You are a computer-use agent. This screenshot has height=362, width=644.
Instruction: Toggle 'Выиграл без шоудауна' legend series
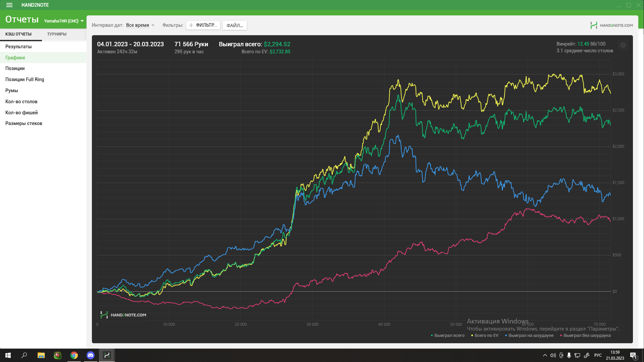(x=587, y=336)
